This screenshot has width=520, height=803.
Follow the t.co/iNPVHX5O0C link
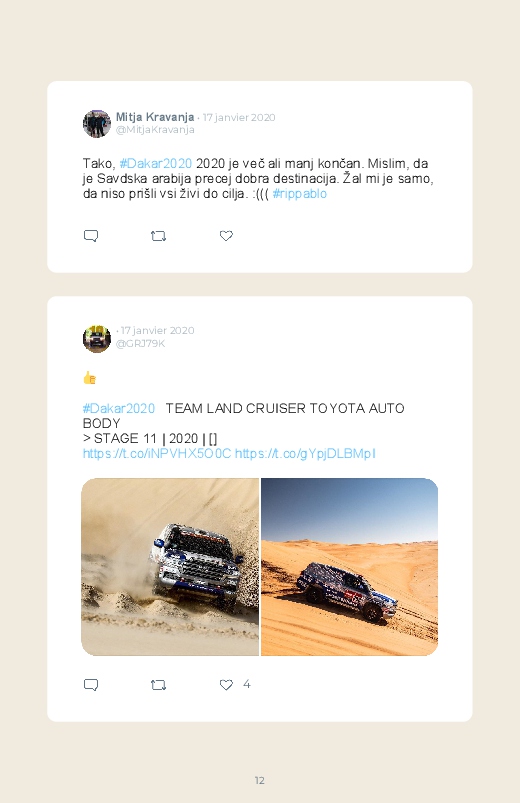coord(157,454)
